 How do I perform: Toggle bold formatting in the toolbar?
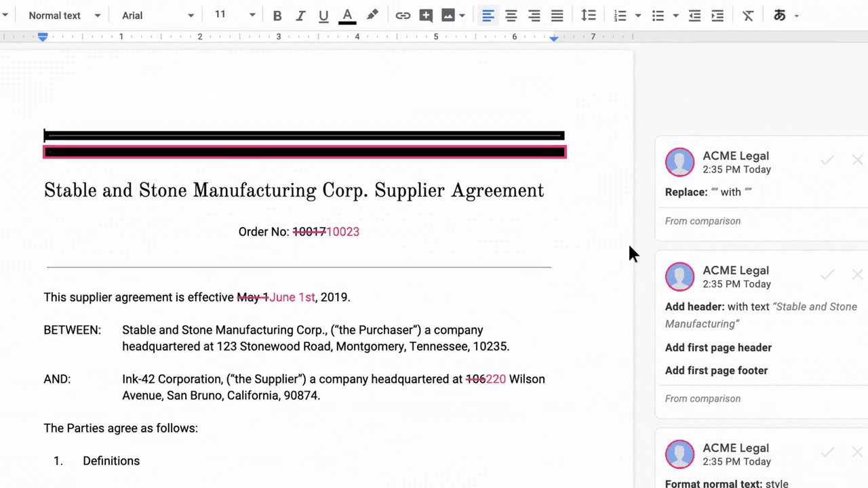[277, 15]
